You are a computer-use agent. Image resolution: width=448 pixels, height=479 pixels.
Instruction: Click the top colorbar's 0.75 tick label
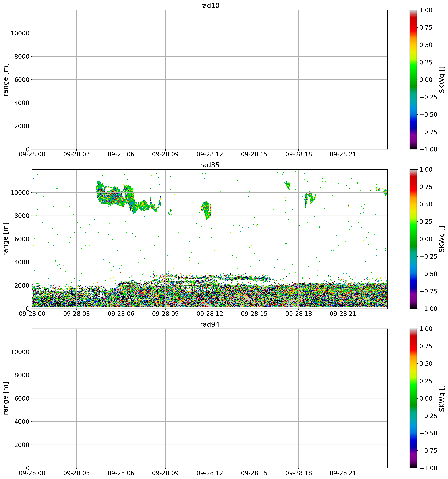tap(426, 28)
